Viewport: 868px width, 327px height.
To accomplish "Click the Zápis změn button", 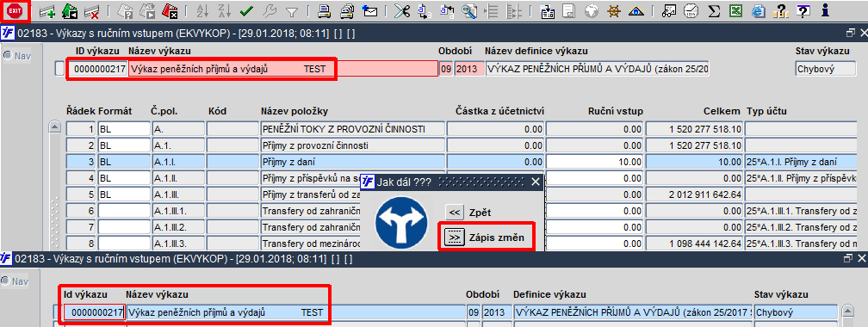I will tap(455, 238).
